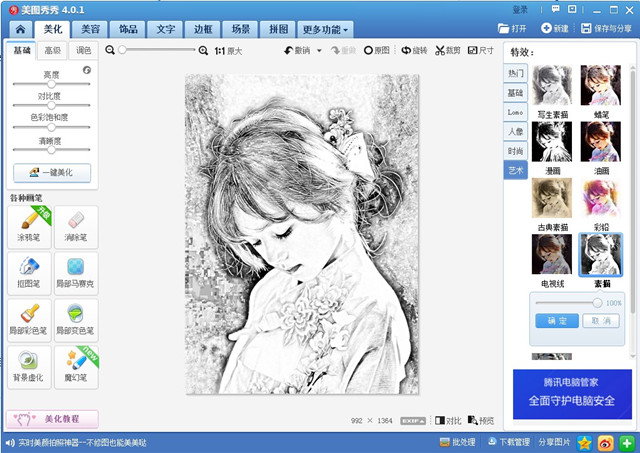
Task: Click the 一键美化 one-click beautify button
Action: pyautogui.click(x=52, y=172)
